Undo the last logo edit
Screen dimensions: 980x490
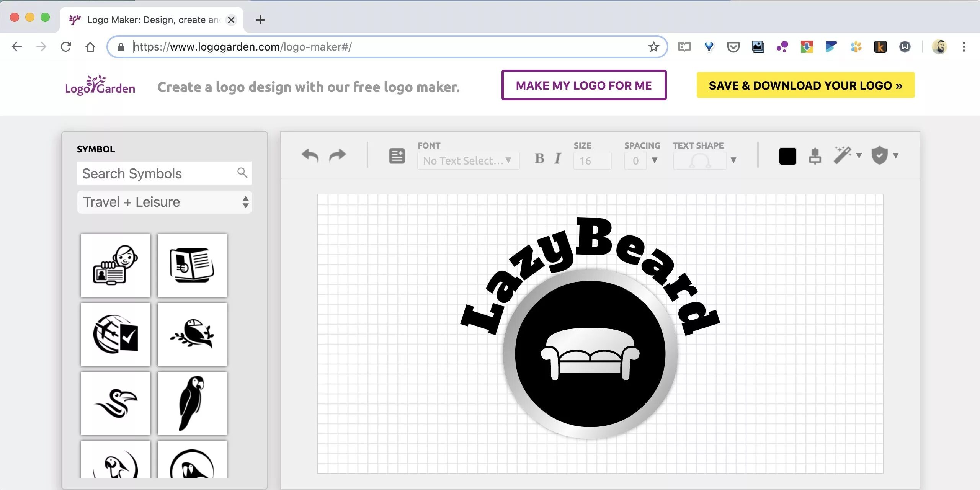(x=310, y=155)
